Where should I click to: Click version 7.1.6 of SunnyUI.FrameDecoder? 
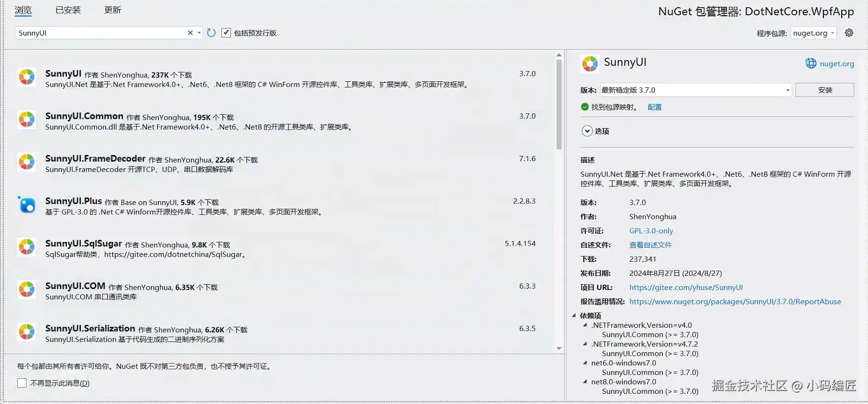pos(527,159)
